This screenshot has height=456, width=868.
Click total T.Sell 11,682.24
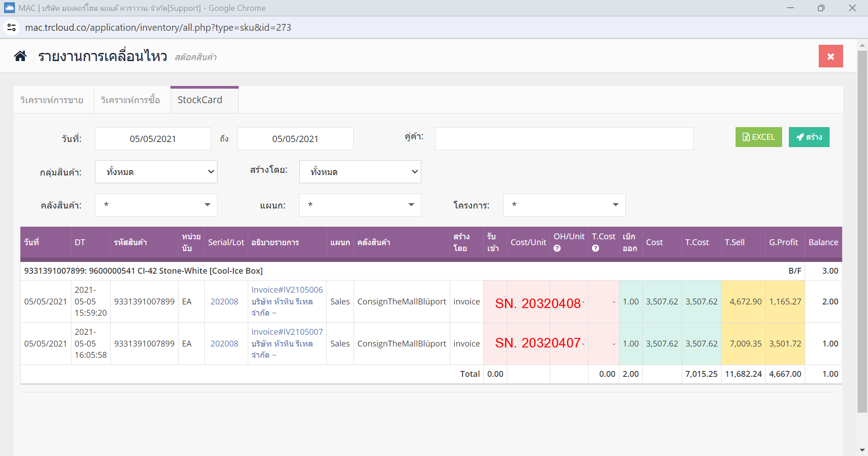(743, 374)
